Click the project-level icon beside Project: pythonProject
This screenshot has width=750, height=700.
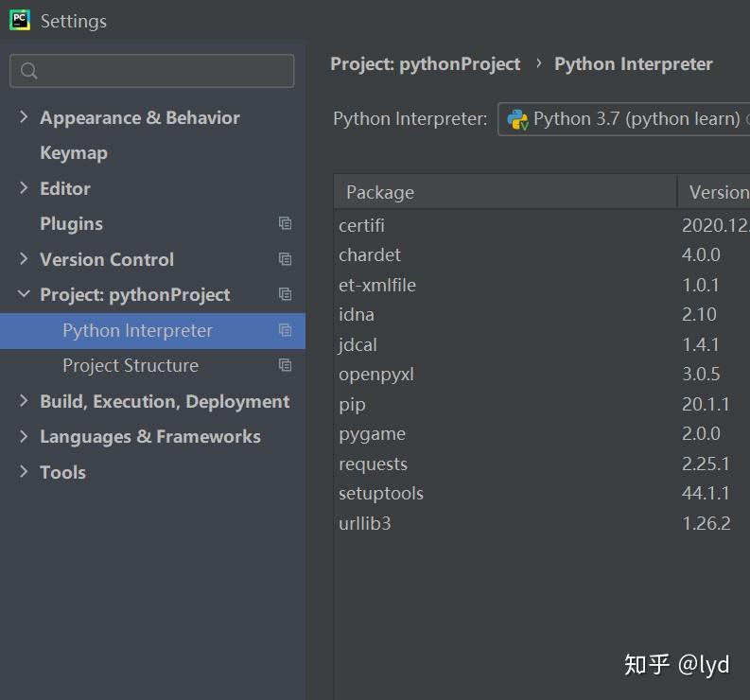click(285, 294)
